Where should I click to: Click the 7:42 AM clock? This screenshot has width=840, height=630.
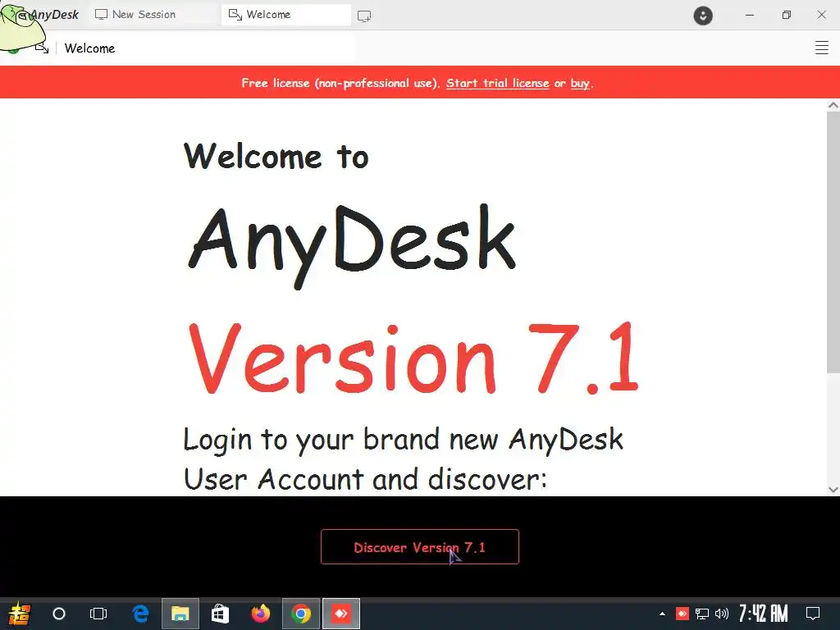(764, 614)
